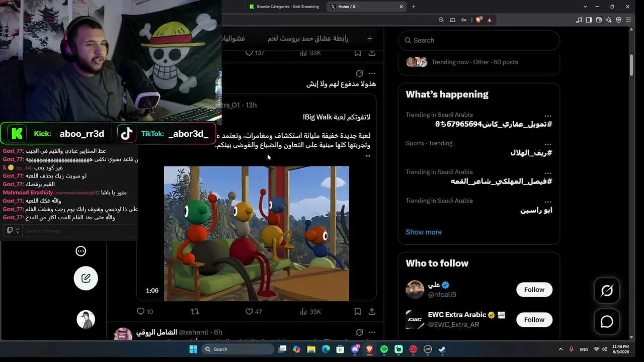Bookmark the Big Walk video post
Screen dimensions: 644x362
(x=357, y=312)
